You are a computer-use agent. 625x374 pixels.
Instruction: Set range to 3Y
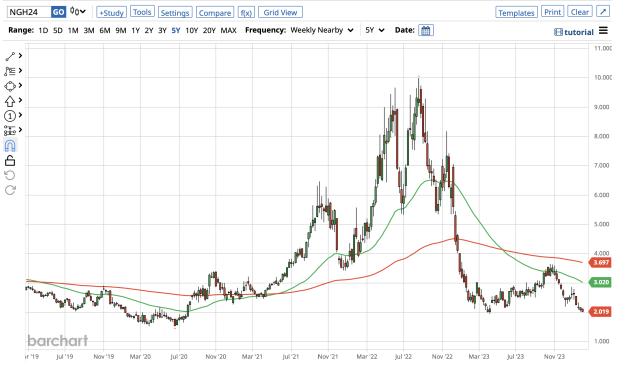coord(162,30)
